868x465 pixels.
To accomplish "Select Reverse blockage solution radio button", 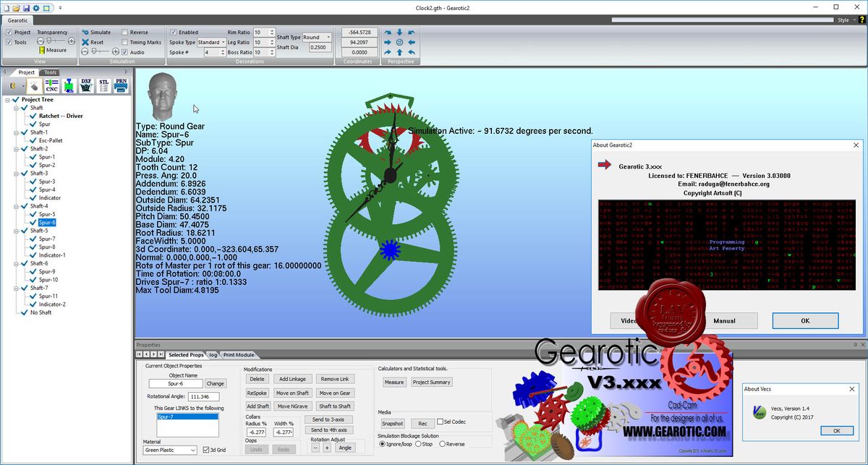I will (442, 444).
